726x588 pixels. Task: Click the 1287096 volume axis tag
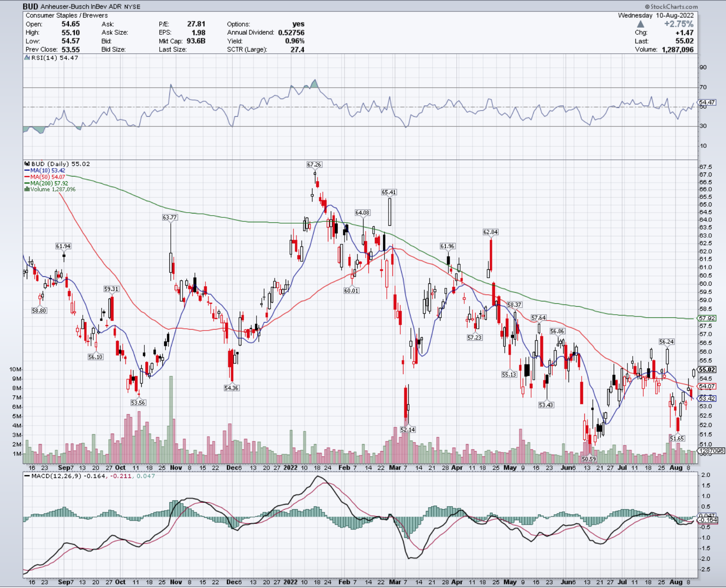point(711,451)
